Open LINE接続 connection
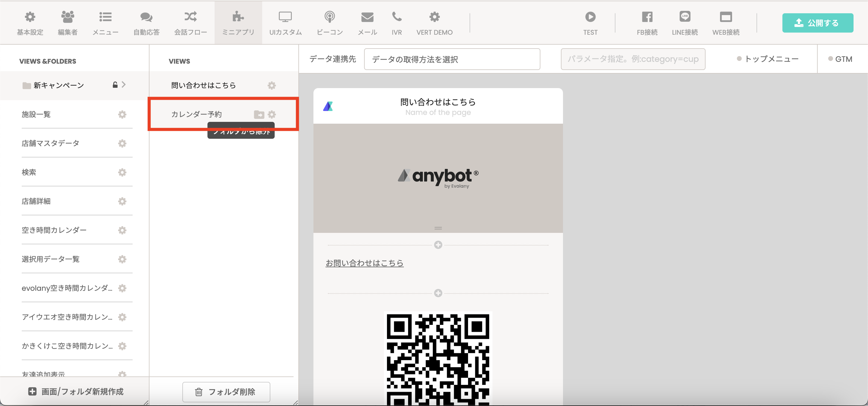 [685, 23]
